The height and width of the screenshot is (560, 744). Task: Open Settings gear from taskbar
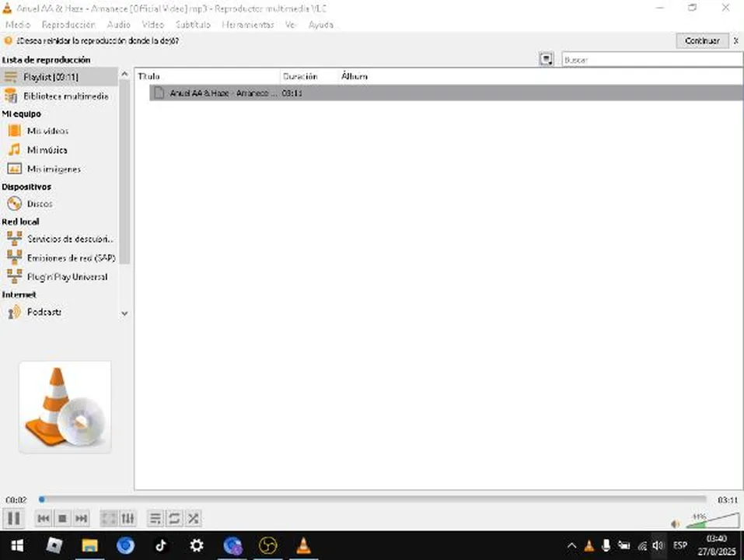(x=197, y=545)
